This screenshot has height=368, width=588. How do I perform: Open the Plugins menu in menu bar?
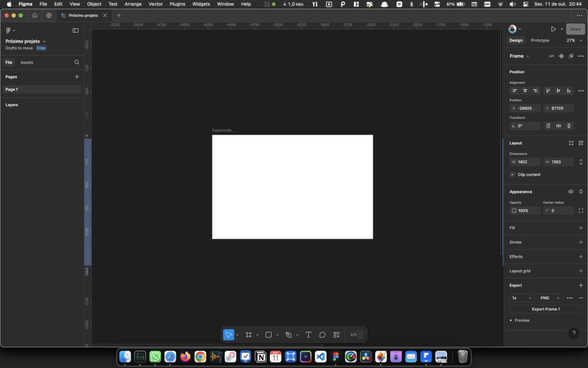coord(177,4)
